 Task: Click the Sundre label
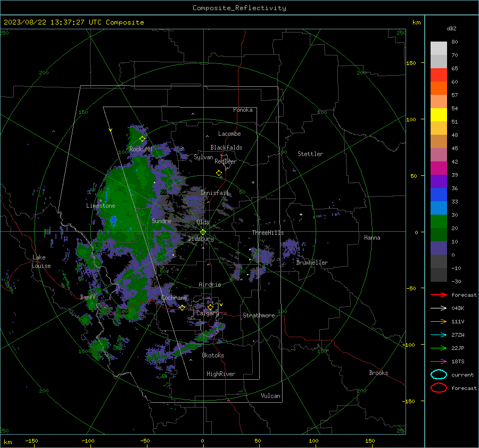(x=161, y=221)
